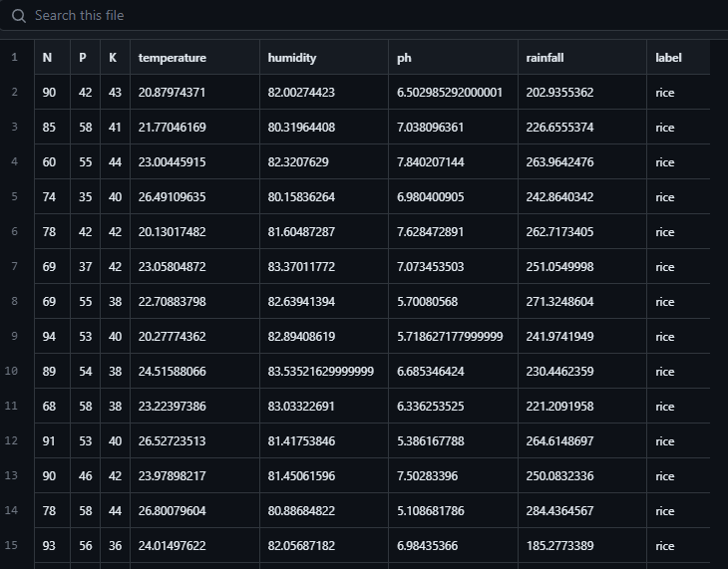Focus the 'Search this file' field
The height and width of the screenshot is (569, 728).
[x=364, y=15]
